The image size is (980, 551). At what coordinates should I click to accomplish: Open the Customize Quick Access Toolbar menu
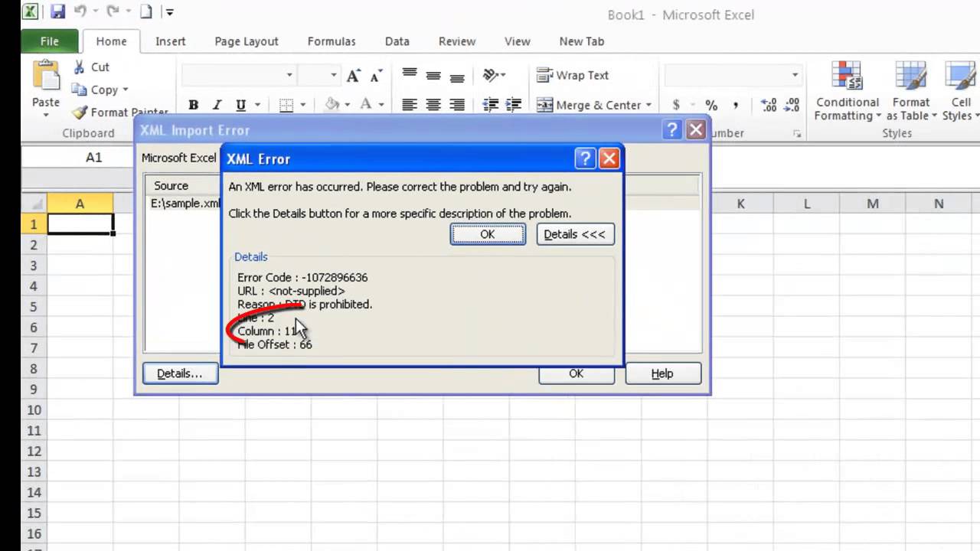pyautogui.click(x=169, y=12)
